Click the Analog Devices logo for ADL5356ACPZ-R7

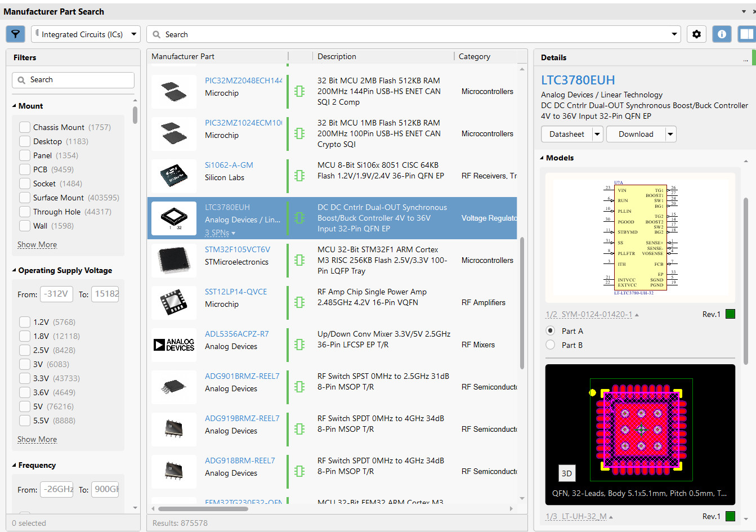point(174,345)
